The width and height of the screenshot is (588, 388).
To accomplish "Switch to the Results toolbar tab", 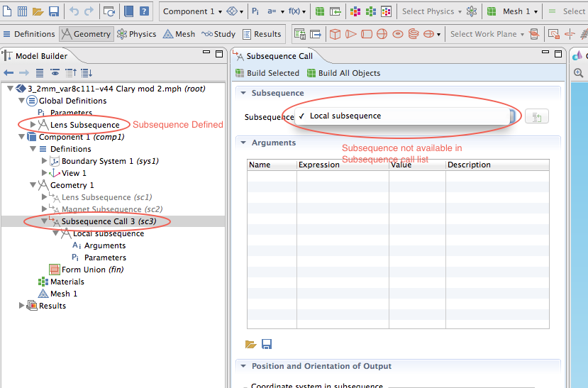I will coord(262,34).
